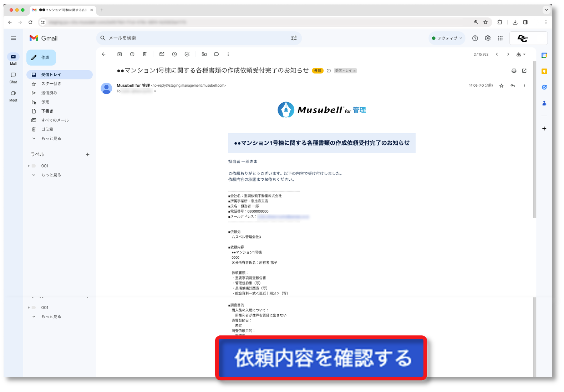
Task: Expand the 001 label tree item
Action: (x=29, y=166)
